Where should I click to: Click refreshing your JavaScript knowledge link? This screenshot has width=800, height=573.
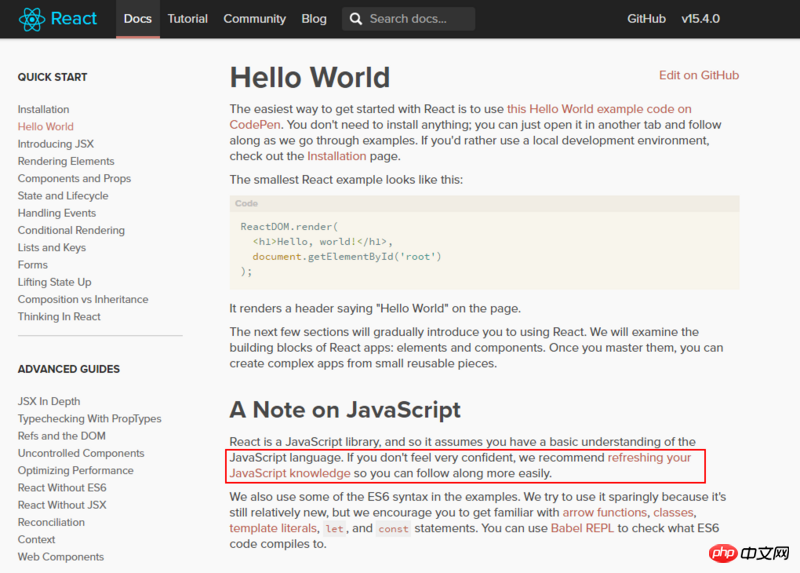coord(649,457)
